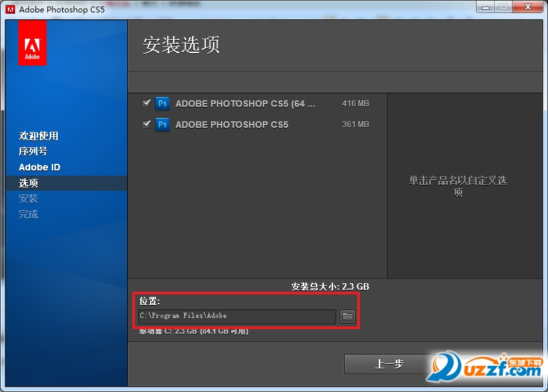Click the 位置: label
This screenshot has height=392, width=548.
tap(149, 301)
